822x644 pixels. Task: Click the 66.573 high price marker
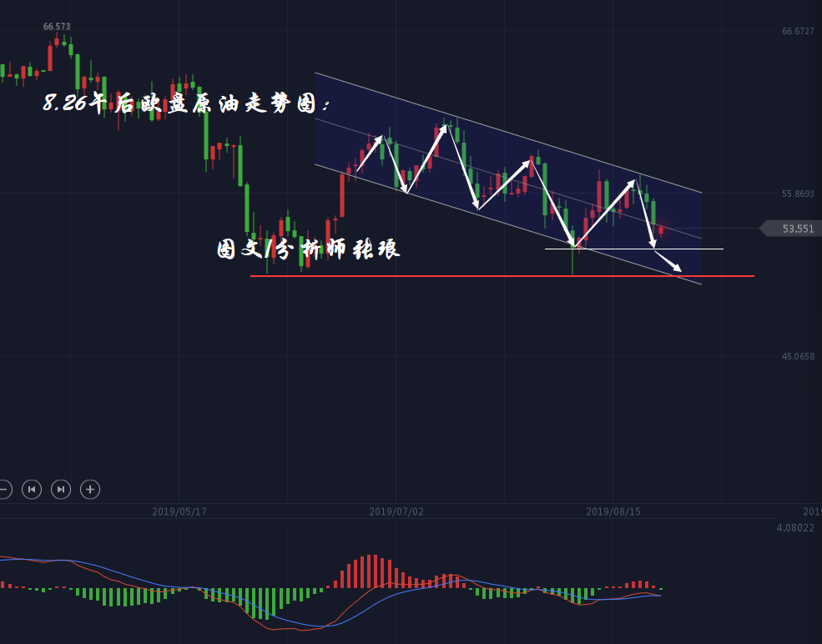pyautogui.click(x=57, y=27)
